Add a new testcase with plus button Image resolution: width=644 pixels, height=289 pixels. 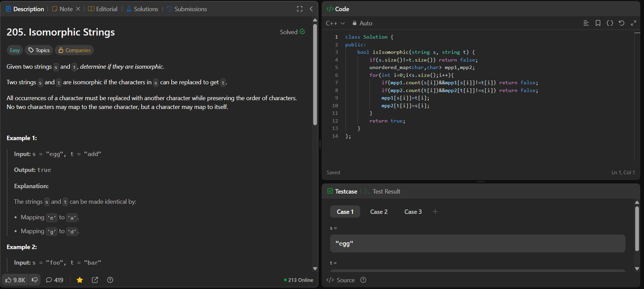coord(435,212)
